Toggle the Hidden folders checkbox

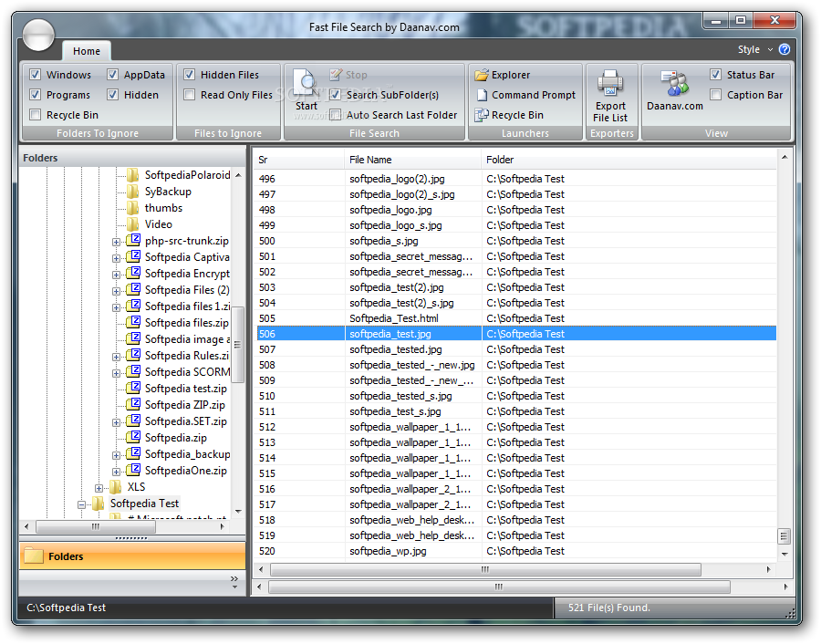112,94
